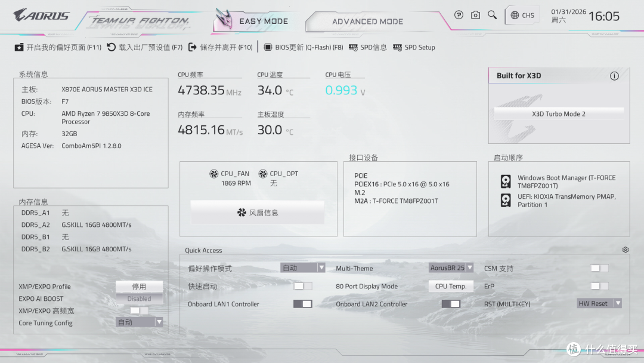Viewport: 644px width, 363px height.
Task: Open the help question mark icon
Action: point(459,15)
